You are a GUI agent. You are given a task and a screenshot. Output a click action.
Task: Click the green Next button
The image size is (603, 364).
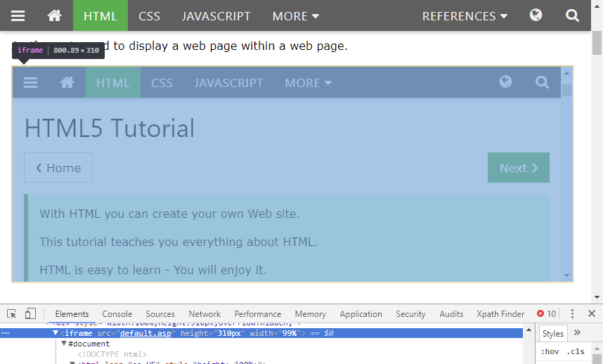coord(519,167)
